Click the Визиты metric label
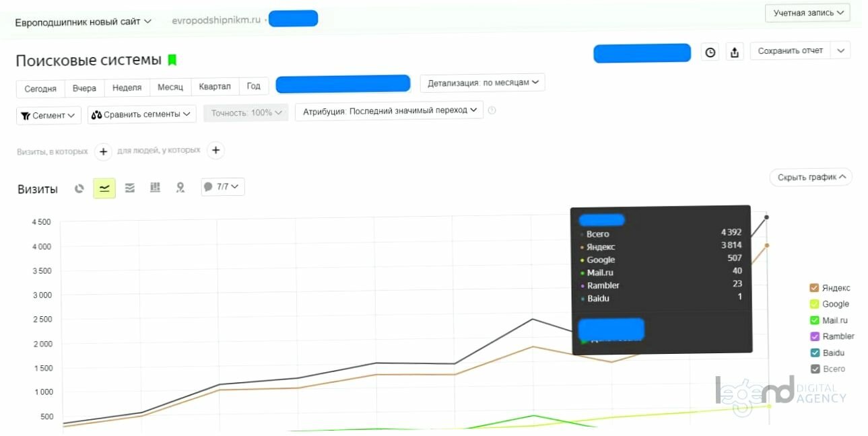Screen dimensions: 868x436 (38, 189)
